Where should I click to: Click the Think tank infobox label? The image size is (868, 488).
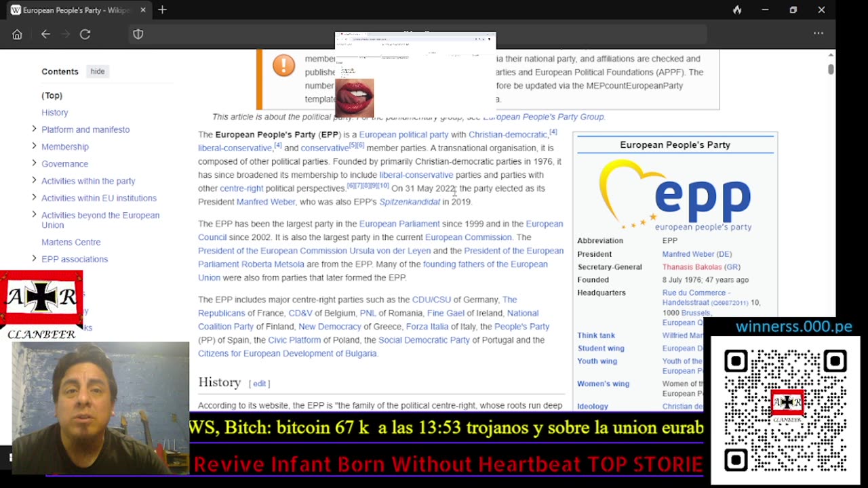[x=596, y=335]
